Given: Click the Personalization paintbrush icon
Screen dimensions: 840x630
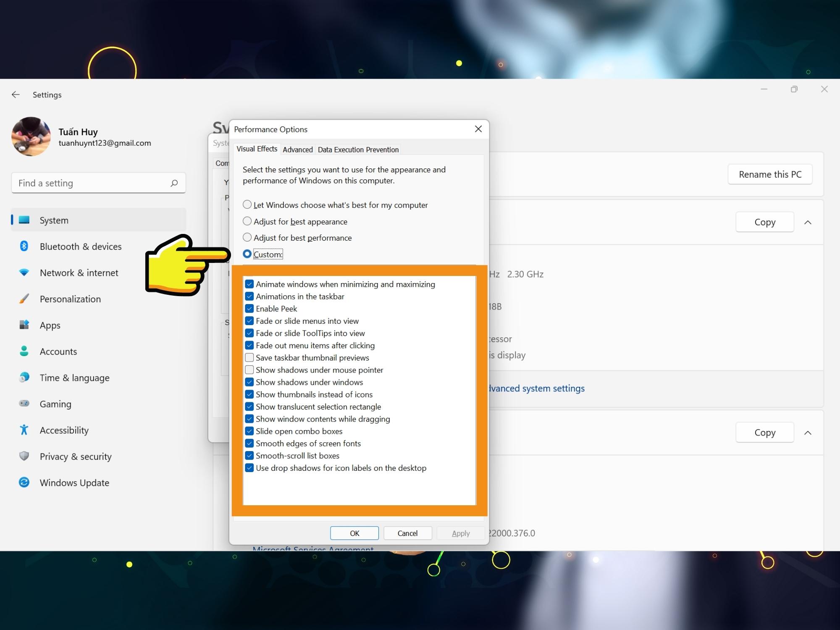Looking at the screenshot, I should (24, 299).
